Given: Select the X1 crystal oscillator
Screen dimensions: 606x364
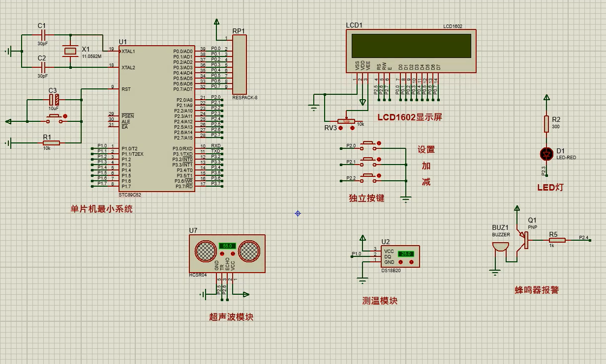Looking at the screenshot, I should pyautogui.click(x=71, y=51).
